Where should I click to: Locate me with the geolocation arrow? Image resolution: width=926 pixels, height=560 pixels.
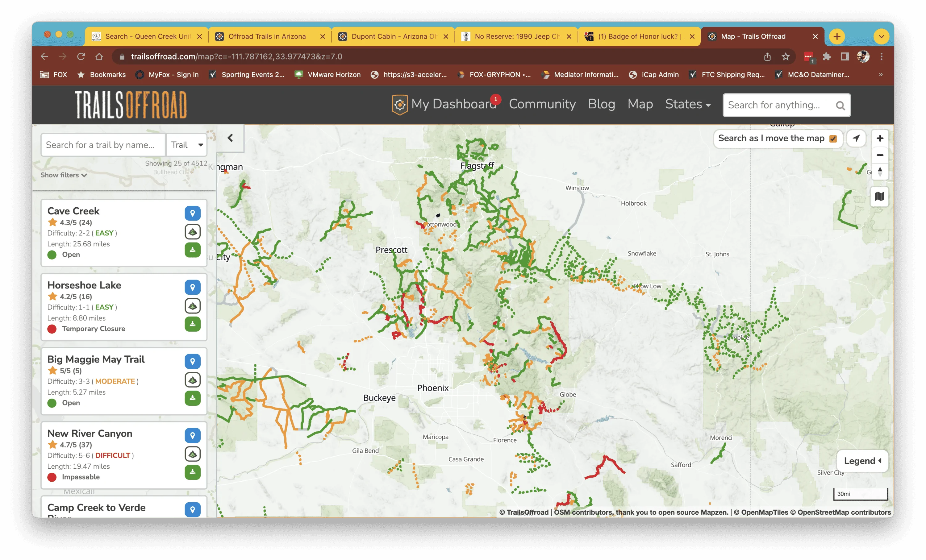point(856,138)
